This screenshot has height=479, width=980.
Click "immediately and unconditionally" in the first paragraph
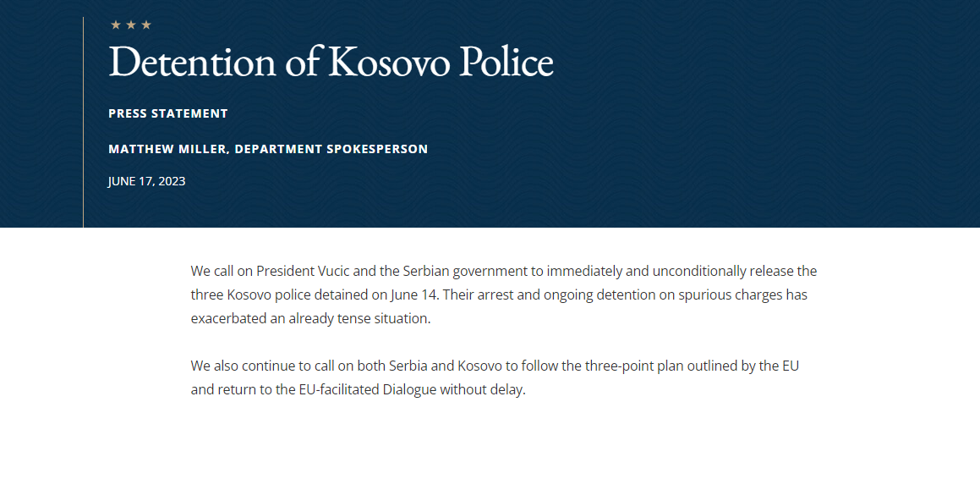[x=647, y=272]
